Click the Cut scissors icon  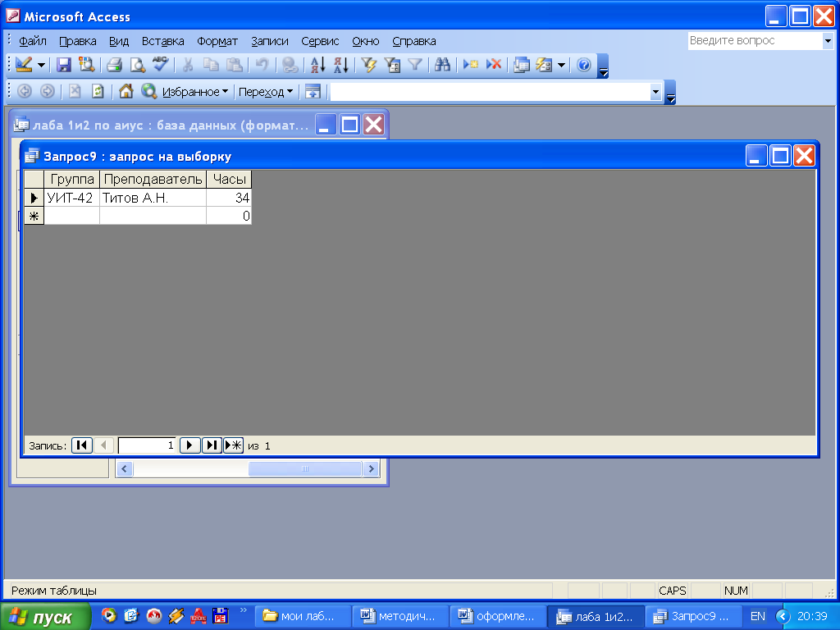point(188,65)
